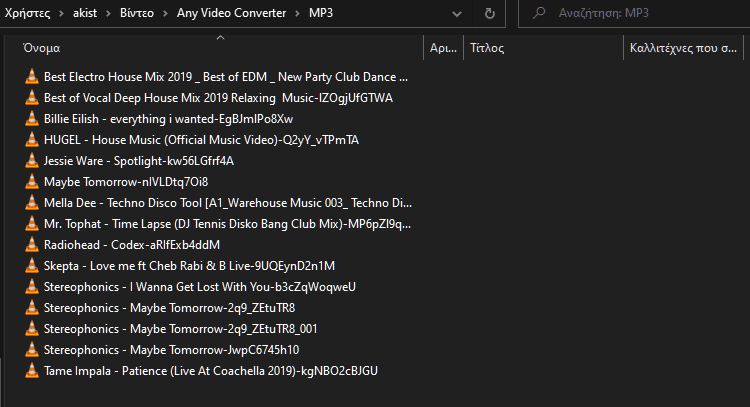The image size is (750, 407).
Task: Click VLC icon beside Tame Impala - Patience
Action: [32, 371]
